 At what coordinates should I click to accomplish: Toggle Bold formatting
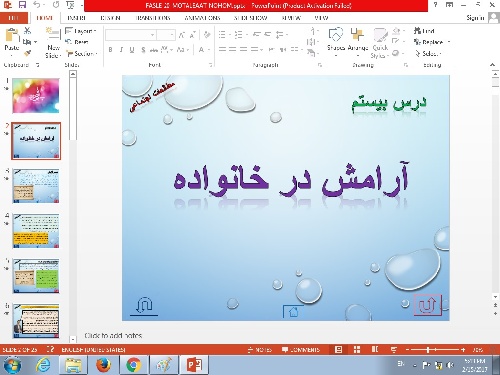point(110,50)
